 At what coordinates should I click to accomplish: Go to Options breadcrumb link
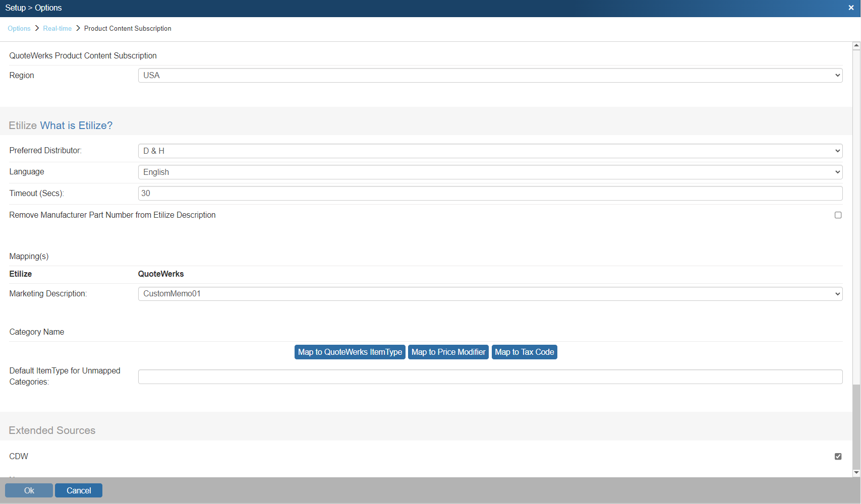click(19, 29)
